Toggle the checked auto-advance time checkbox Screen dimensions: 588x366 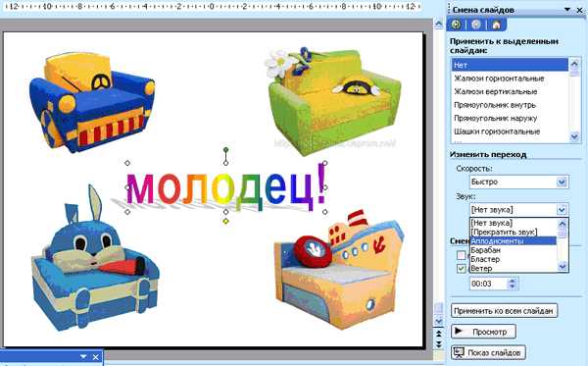pyautogui.click(x=462, y=268)
